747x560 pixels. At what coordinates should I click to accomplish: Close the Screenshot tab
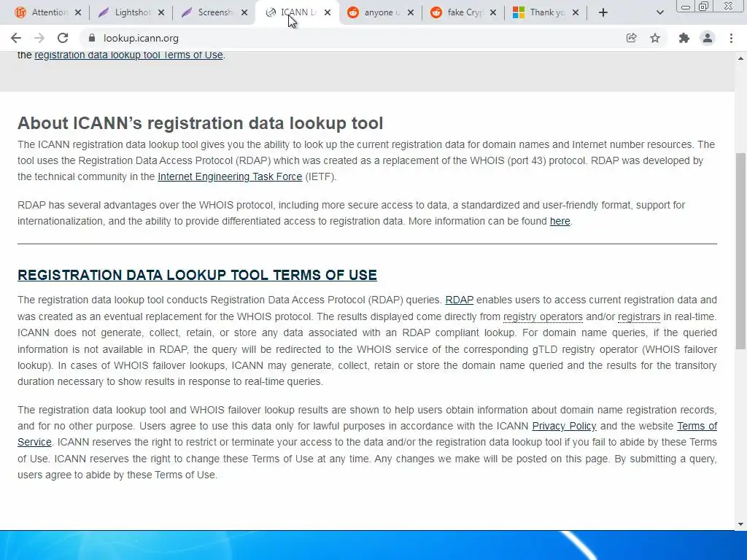click(x=244, y=12)
